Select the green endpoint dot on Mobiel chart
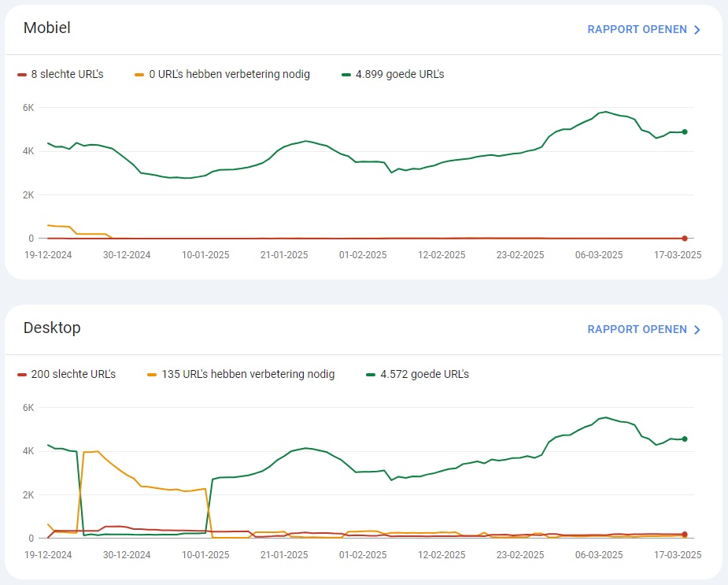Screen dimensions: 728x585 coord(685,132)
